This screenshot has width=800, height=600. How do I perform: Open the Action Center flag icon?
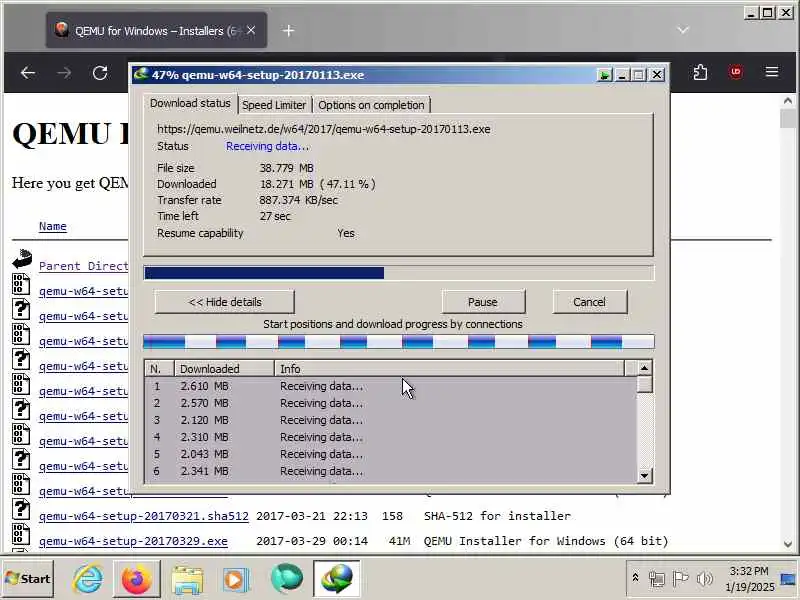click(680, 579)
